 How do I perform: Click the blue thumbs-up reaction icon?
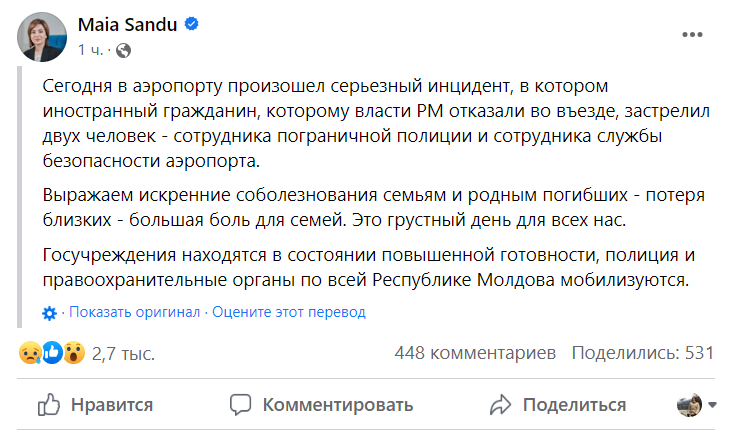tap(51, 353)
